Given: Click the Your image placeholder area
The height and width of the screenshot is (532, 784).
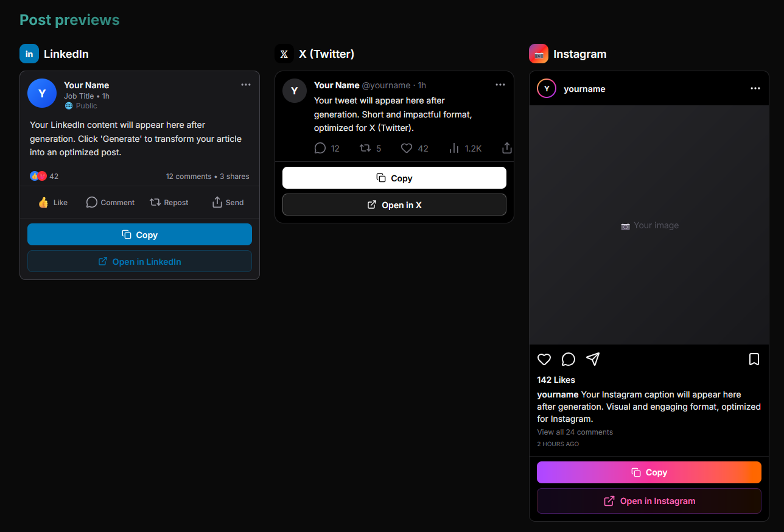Looking at the screenshot, I should click(649, 225).
